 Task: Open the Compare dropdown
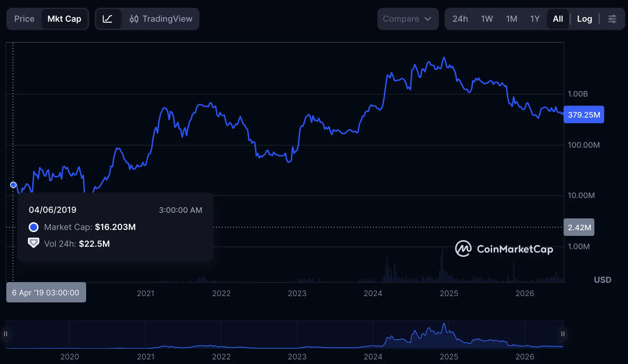pos(408,19)
